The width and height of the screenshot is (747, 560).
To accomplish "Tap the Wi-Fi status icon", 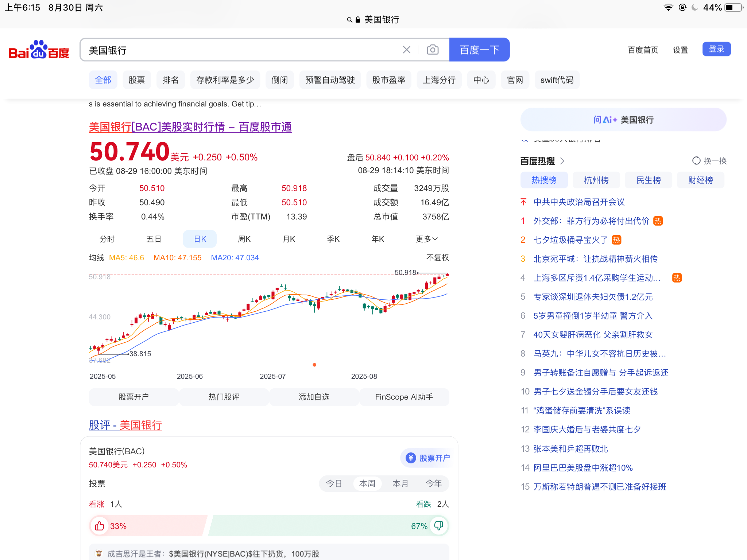I will click(669, 8).
